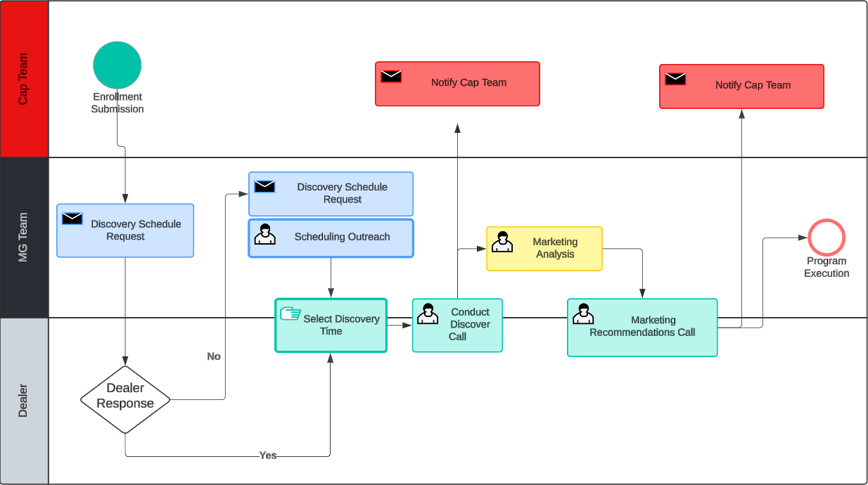Click the Cap Team lane header
The image size is (868, 485).
pos(25,77)
